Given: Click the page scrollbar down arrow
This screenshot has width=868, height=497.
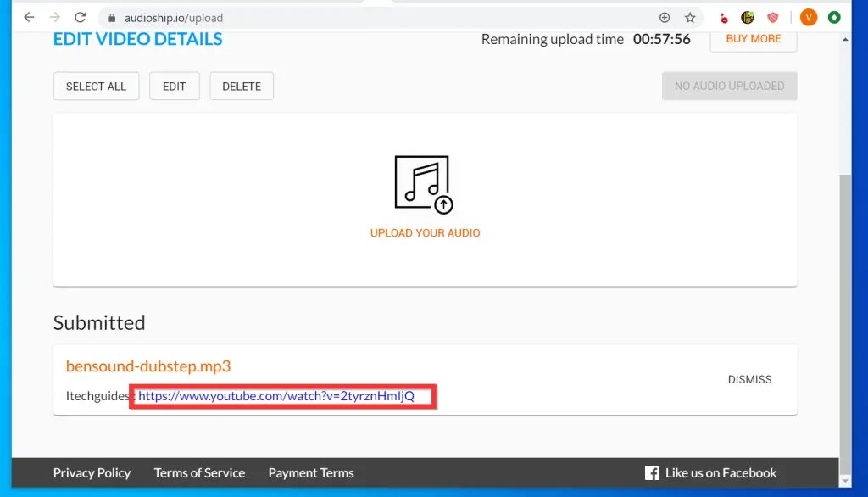Looking at the screenshot, I should coord(845,481).
